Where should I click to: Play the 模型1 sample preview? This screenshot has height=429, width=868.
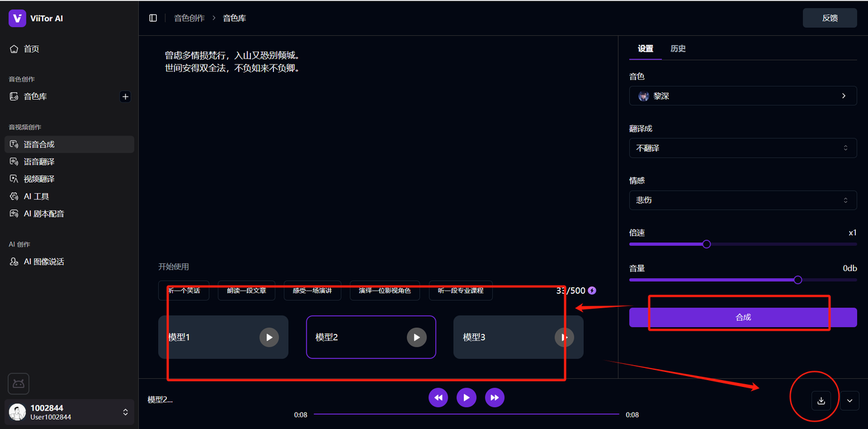tap(269, 337)
